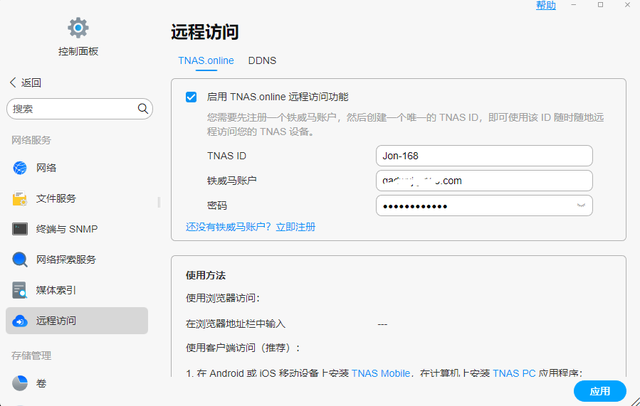Click the 存储管理 section label

coord(31,356)
